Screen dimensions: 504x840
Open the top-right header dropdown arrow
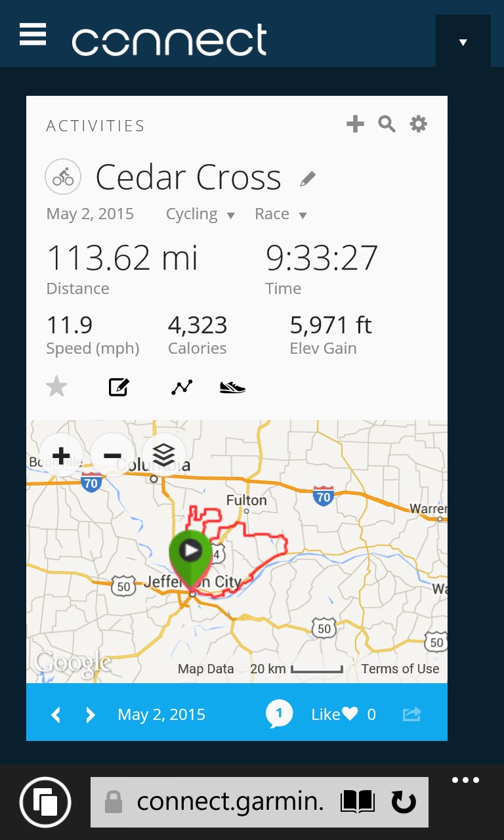point(463,42)
